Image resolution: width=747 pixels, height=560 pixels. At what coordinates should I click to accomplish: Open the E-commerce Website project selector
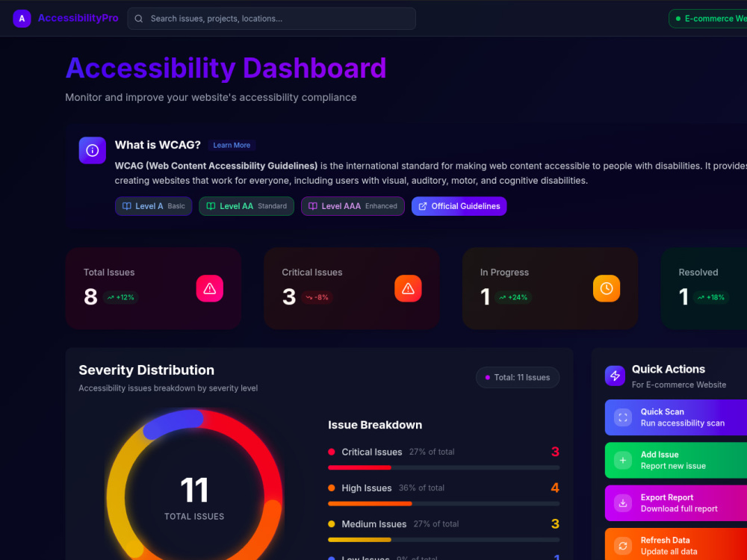coord(708,19)
